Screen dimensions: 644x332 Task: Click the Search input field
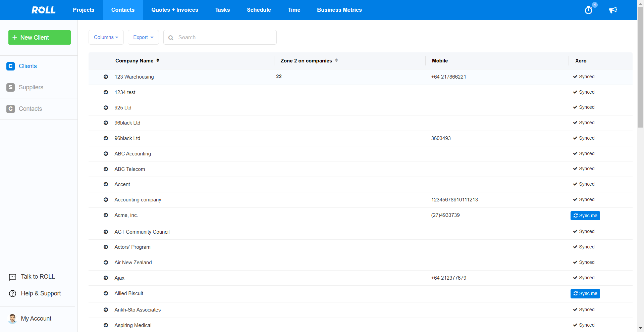[225, 37]
